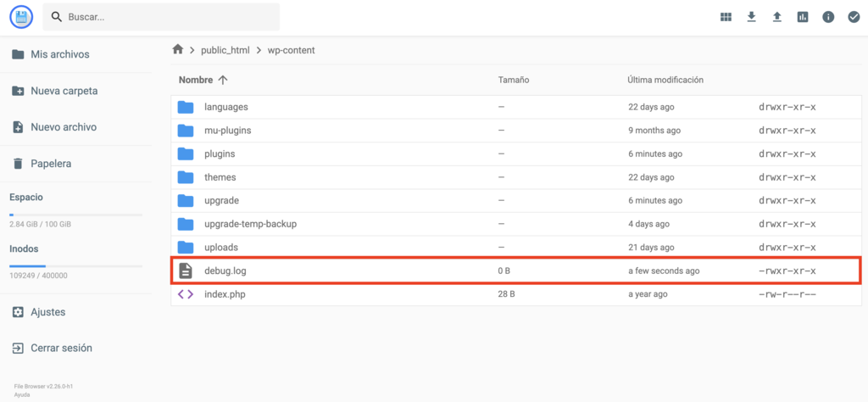
Task: Open Papelera trash in sidebar
Action: click(x=51, y=164)
